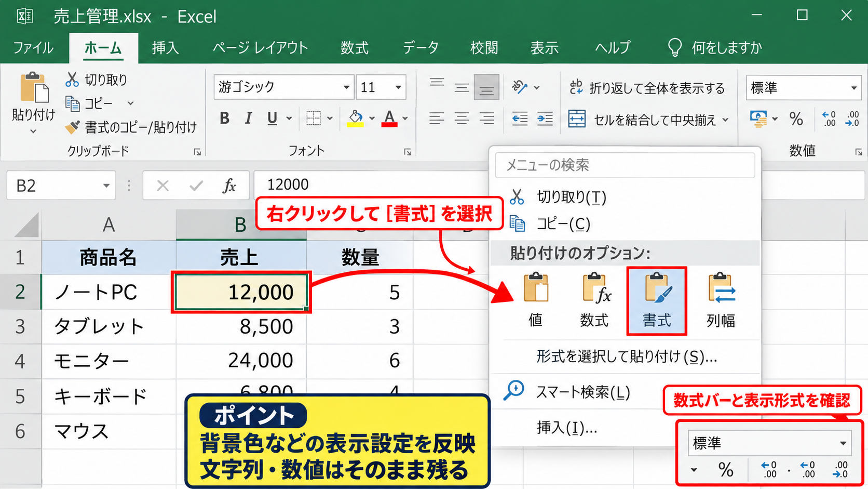This screenshot has width=868, height=489.
Task: Open font color dropdown arrow
Action: point(405,118)
